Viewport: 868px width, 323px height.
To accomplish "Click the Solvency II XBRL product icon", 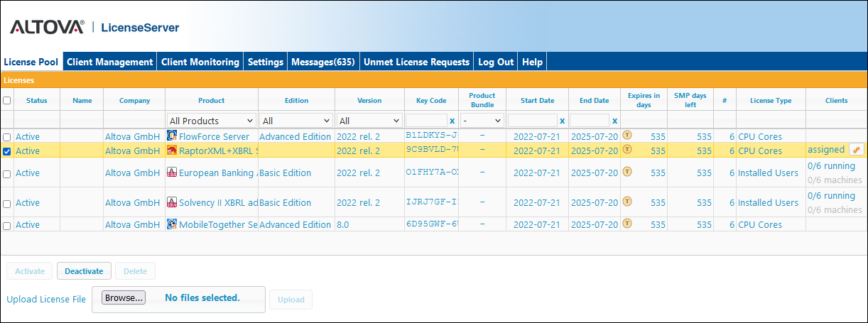I will pos(171,202).
